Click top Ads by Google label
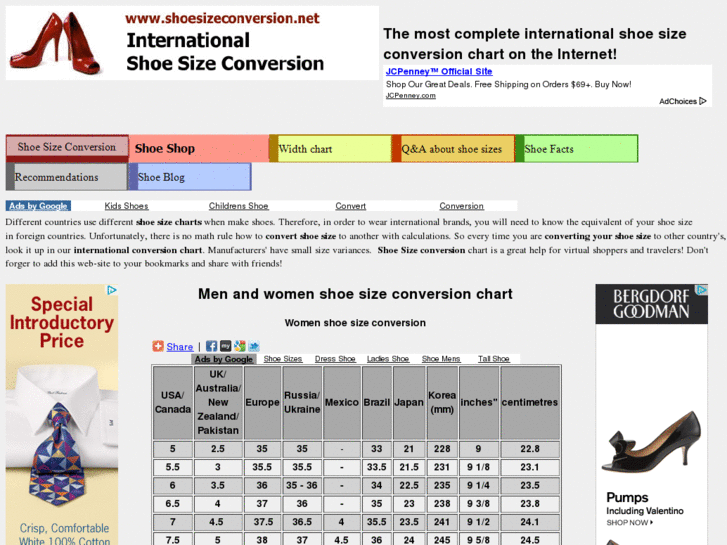This screenshot has height=545, width=727. (38, 206)
